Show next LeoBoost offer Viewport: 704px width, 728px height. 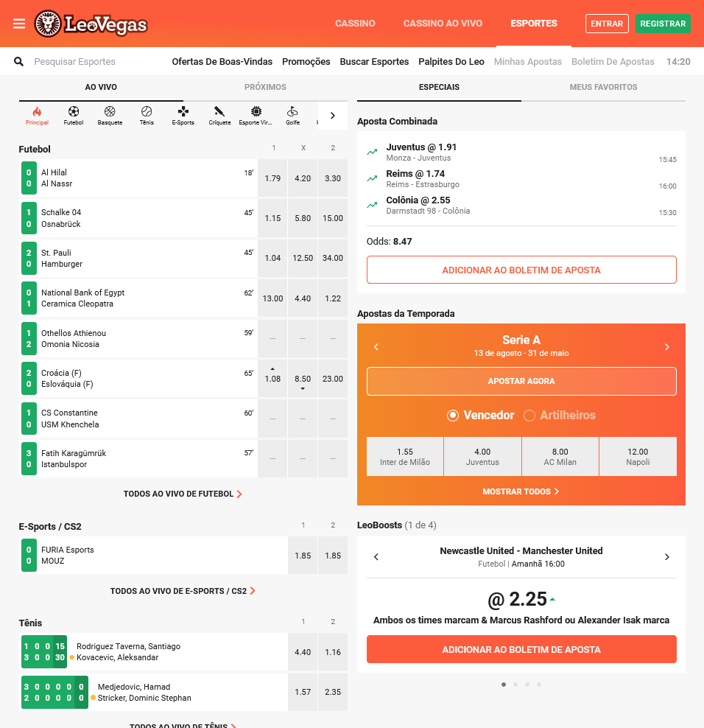[667, 556]
